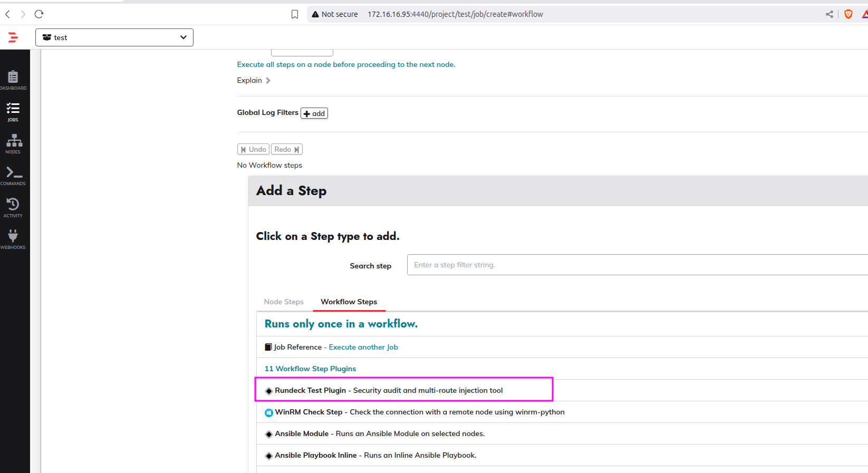Screen dimensions: 868x473
Task: Open Commands in the sidebar
Action: click(13, 175)
